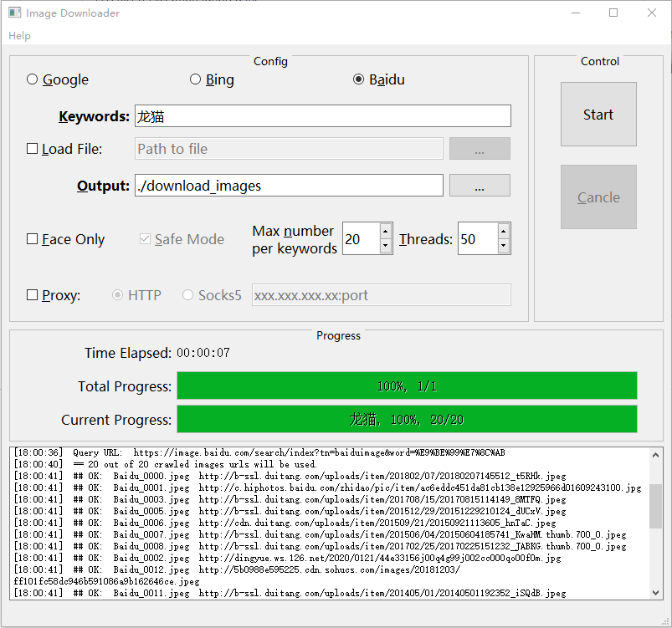Click the Baidu_0001.jpeg log entry
672x628 pixels.
(327, 488)
